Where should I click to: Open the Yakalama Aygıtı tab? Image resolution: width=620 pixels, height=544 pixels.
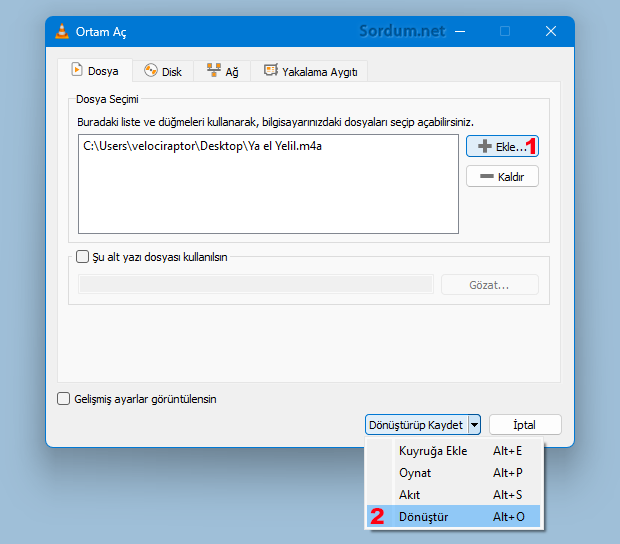(x=310, y=71)
